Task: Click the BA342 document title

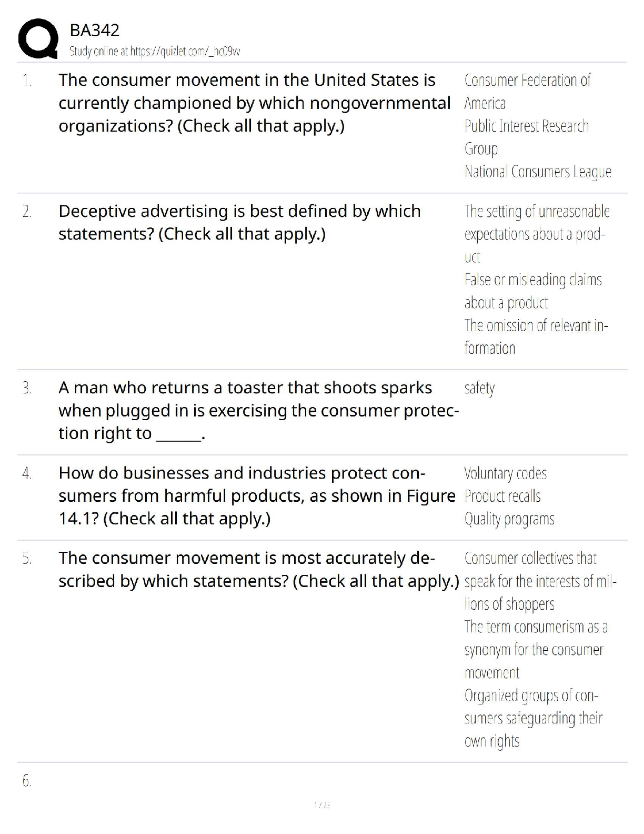Action: tap(95, 30)
